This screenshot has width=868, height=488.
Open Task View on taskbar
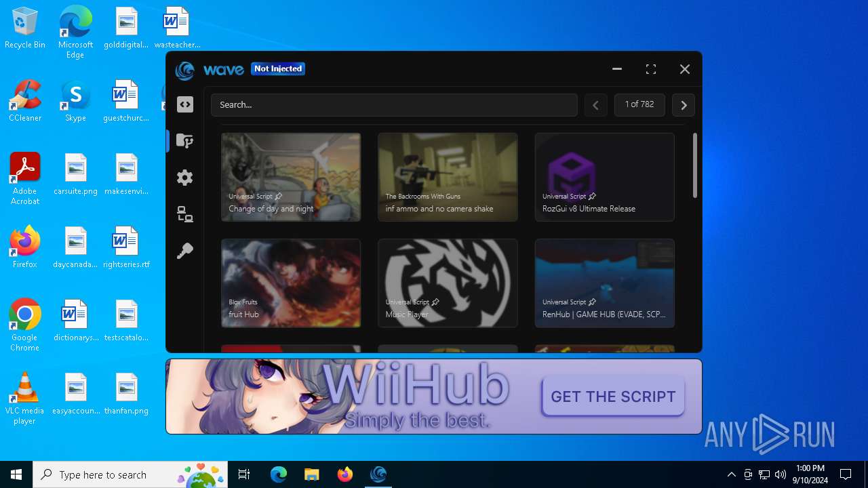244,474
